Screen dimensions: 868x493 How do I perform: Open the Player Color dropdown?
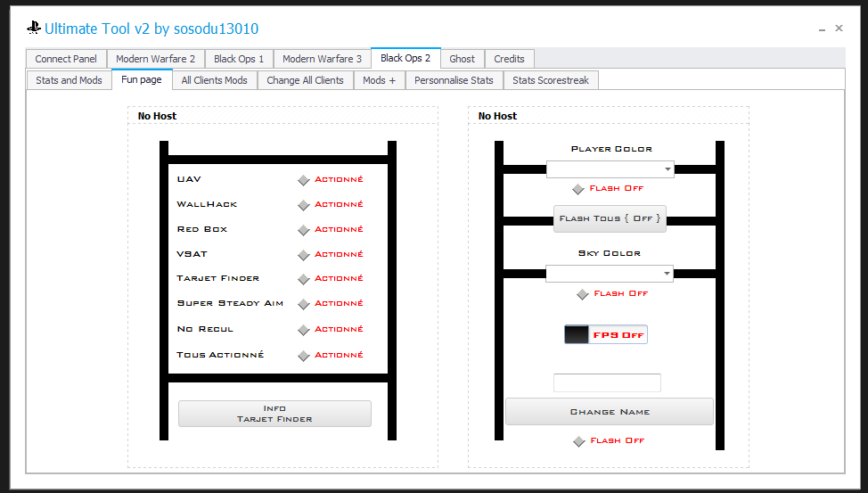[x=610, y=169]
